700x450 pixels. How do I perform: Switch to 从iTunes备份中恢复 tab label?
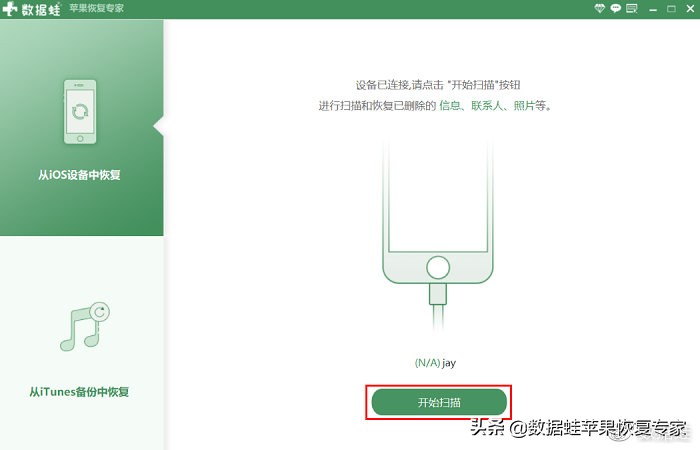pyautogui.click(x=79, y=392)
